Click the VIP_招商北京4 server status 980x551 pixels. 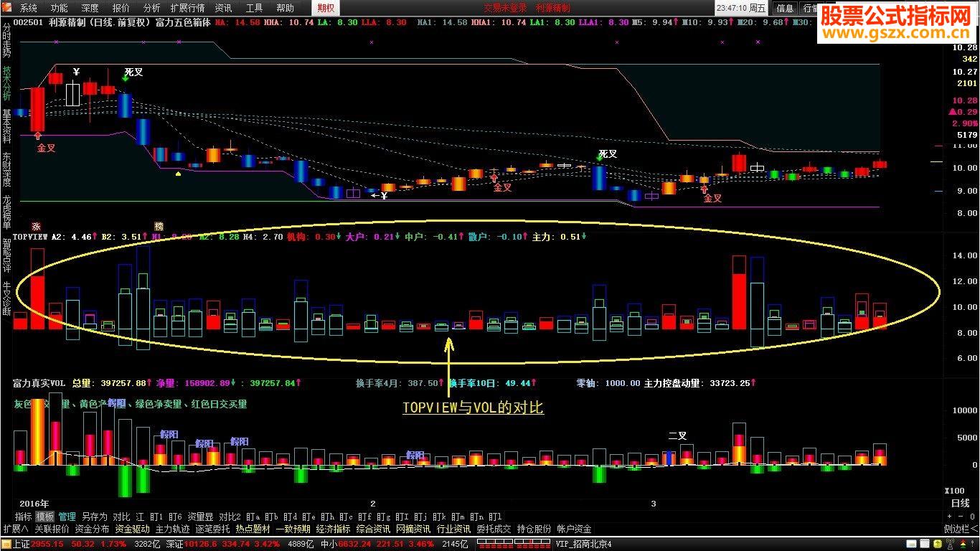point(583,545)
